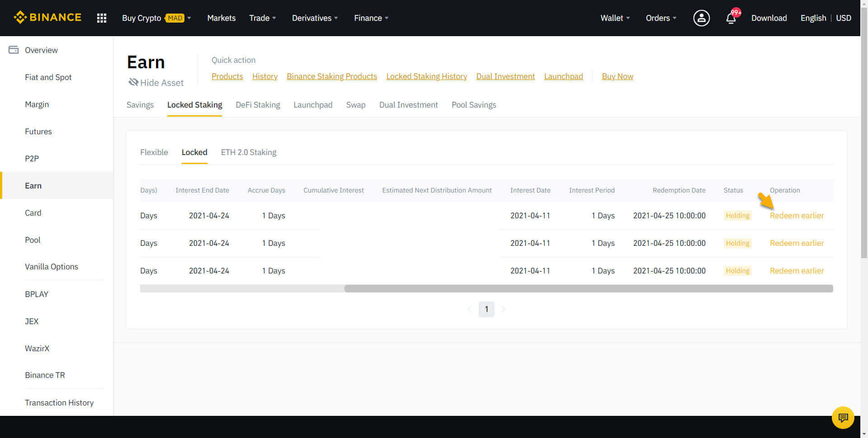Expand the Trade dropdown menu
The height and width of the screenshot is (438, 868).
click(x=263, y=18)
